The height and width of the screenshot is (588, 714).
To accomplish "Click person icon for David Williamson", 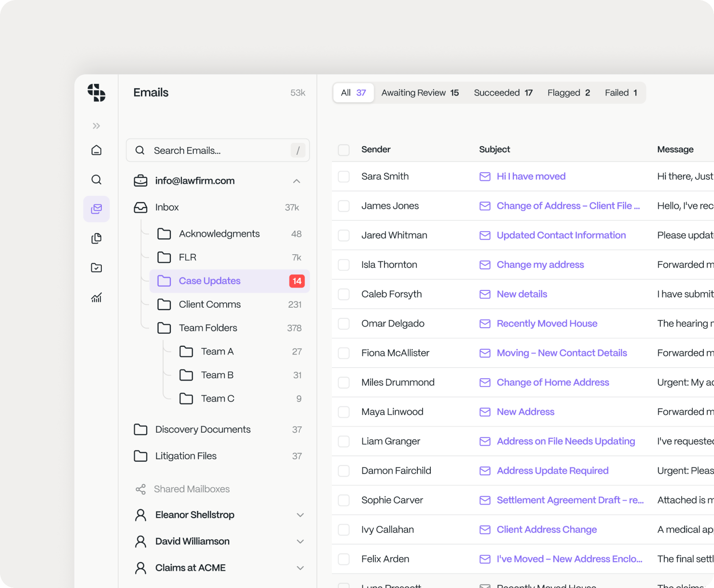I will click(x=140, y=541).
